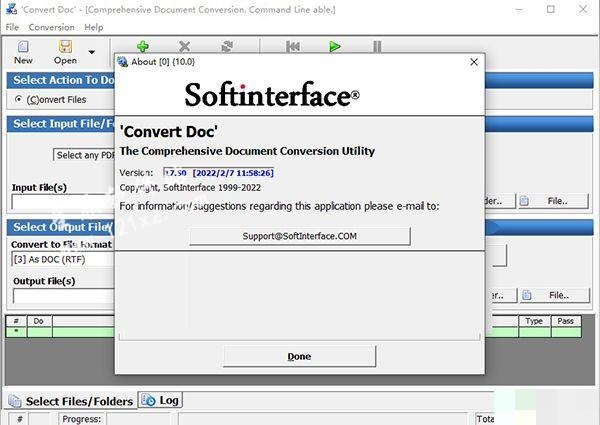
Task: Expand the dropdown arrow beside Open
Action: [91, 52]
